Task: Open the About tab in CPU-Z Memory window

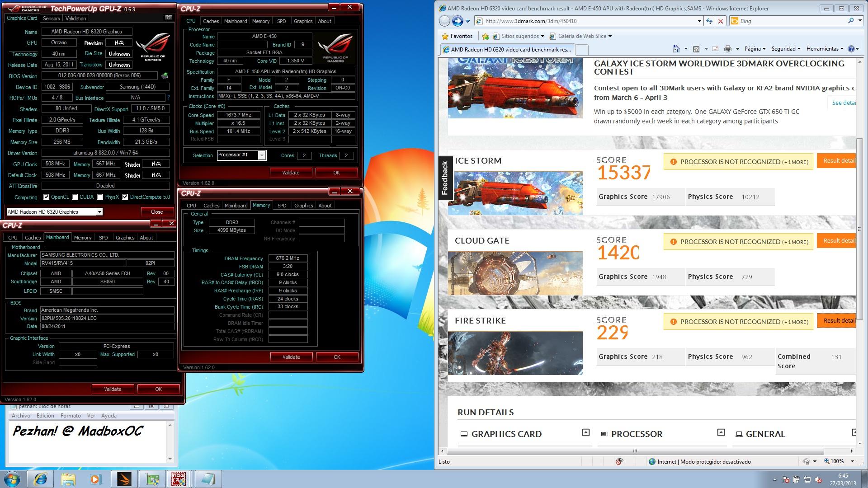Action: [x=325, y=206]
